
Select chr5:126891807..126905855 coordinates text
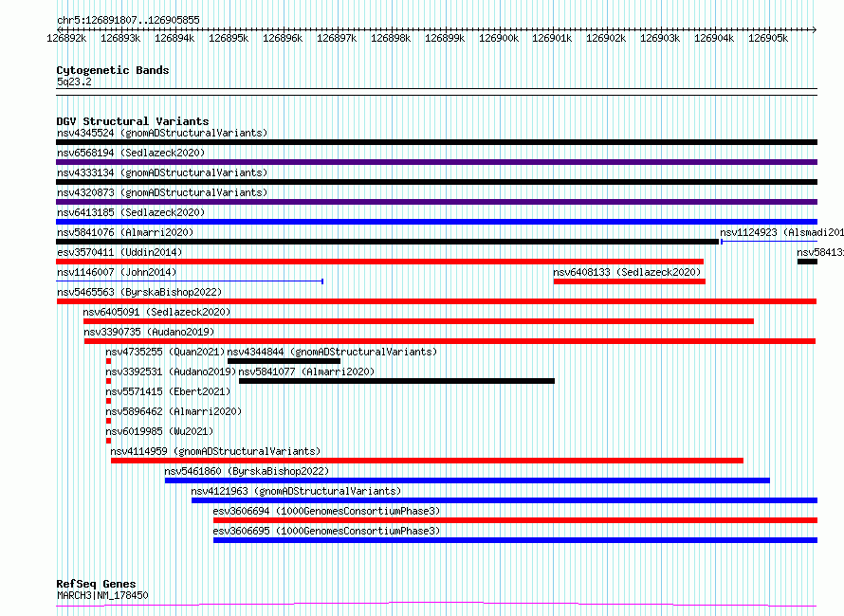click(128, 20)
